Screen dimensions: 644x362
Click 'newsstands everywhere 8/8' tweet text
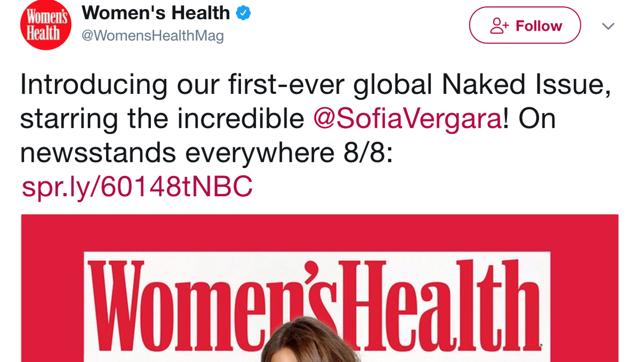(207, 153)
